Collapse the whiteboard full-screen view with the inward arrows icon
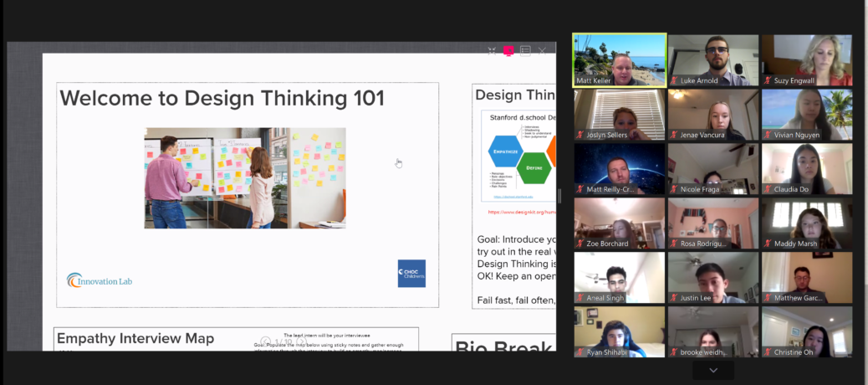Screen dimensions: 868x385 pos(492,51)
